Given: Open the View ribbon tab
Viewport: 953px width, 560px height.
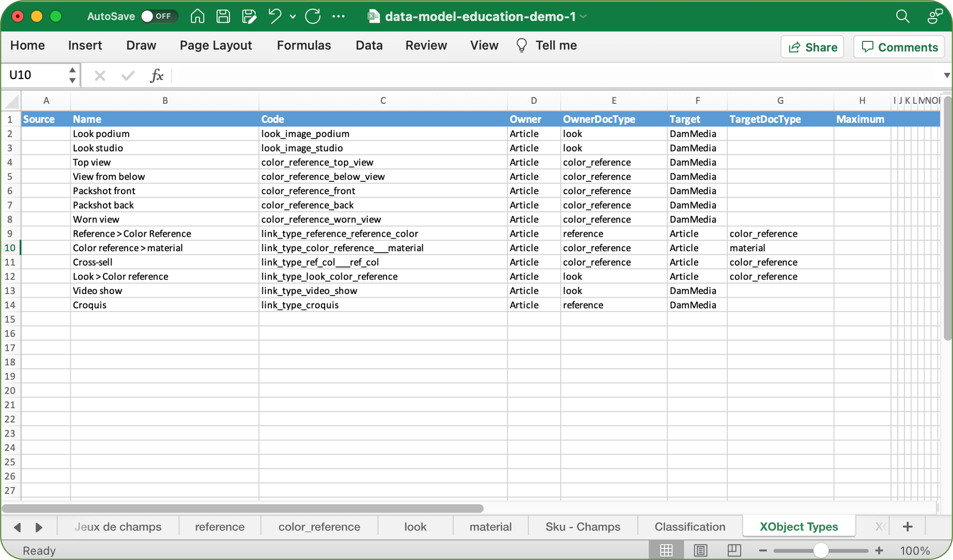Looking at the screenshot, I should 484,45.
